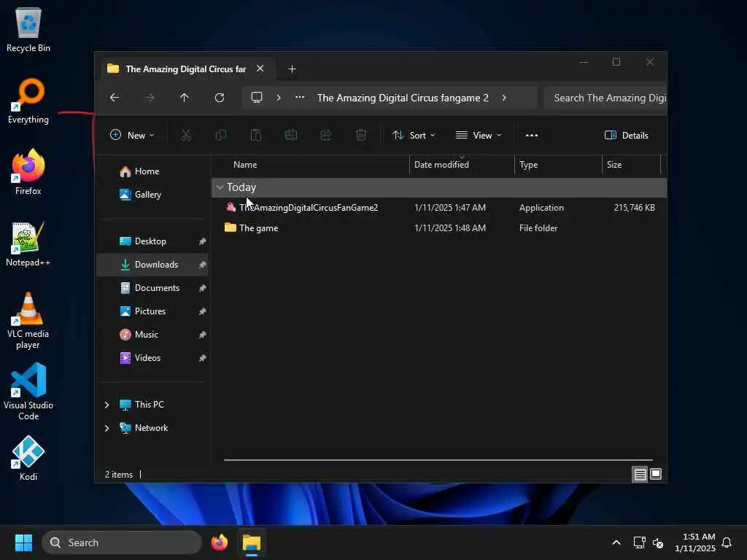Click the Rename toolbar icon
Screen dimensions: 747x560
point(291,135)
